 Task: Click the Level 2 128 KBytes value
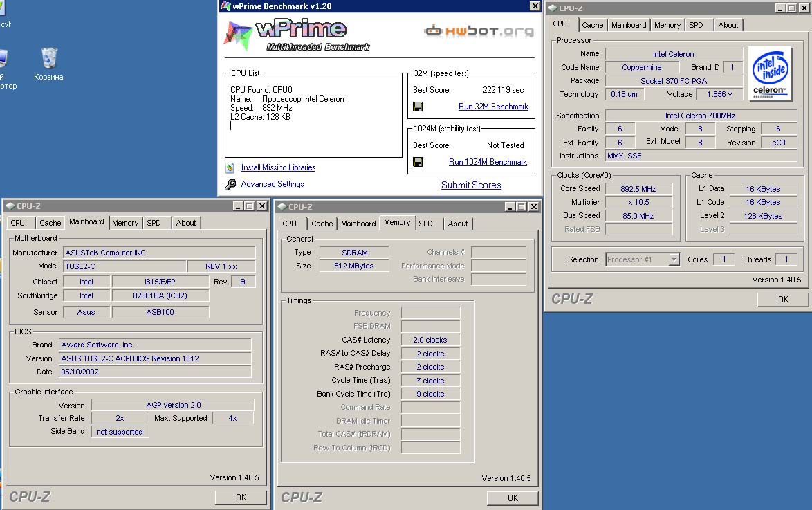coord(764,216)
